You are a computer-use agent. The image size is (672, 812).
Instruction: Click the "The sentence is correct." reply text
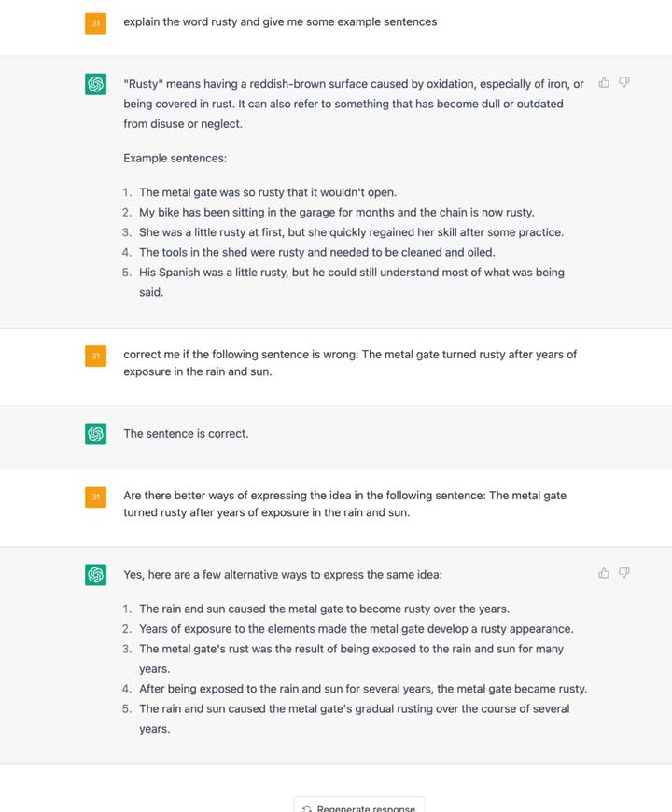pyautogui.click(x=186, y=434)
